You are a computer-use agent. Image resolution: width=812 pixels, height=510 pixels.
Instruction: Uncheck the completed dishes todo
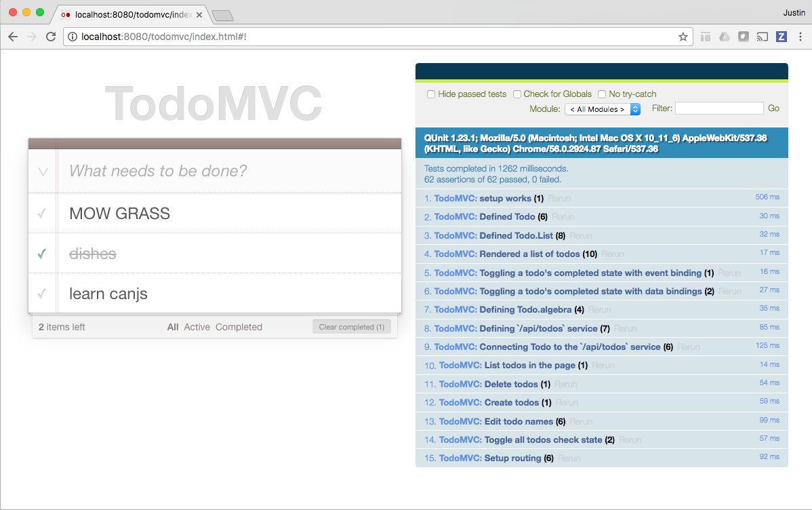pyautogui.click(x=42, y=254)
